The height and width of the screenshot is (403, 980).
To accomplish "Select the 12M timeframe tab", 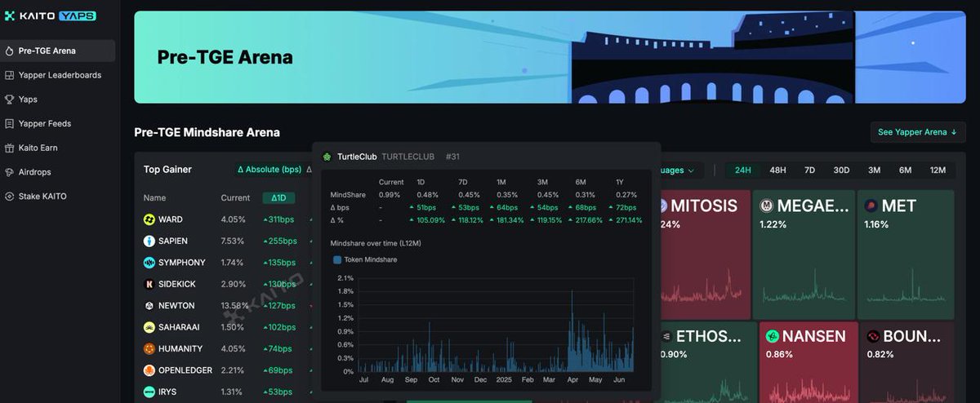I will (x=938, y=170).
